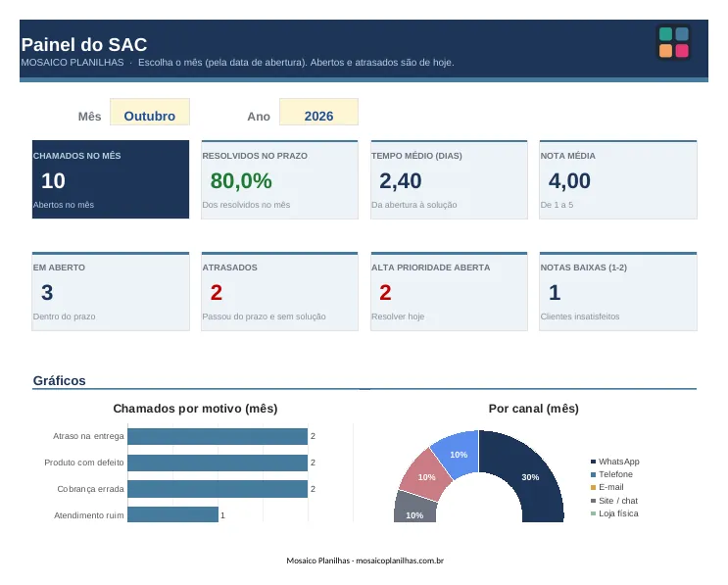Click the Notas baixas (1-2) heading
The image size is (728, 585).
pos(583,268)
